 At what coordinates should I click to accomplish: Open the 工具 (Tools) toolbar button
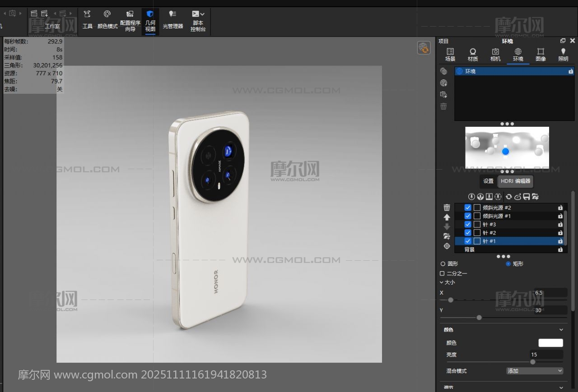click(87, 20)
